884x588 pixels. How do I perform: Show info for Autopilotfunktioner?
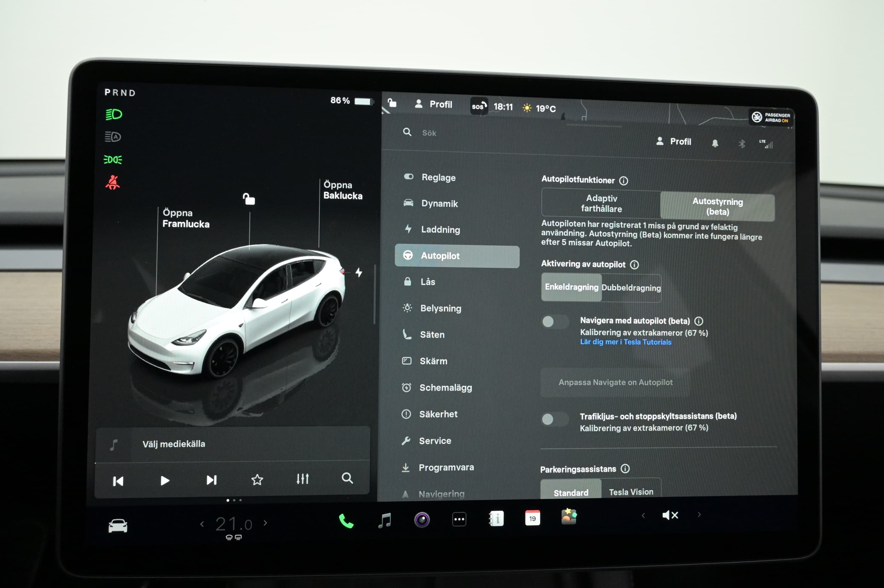[623, 181]
